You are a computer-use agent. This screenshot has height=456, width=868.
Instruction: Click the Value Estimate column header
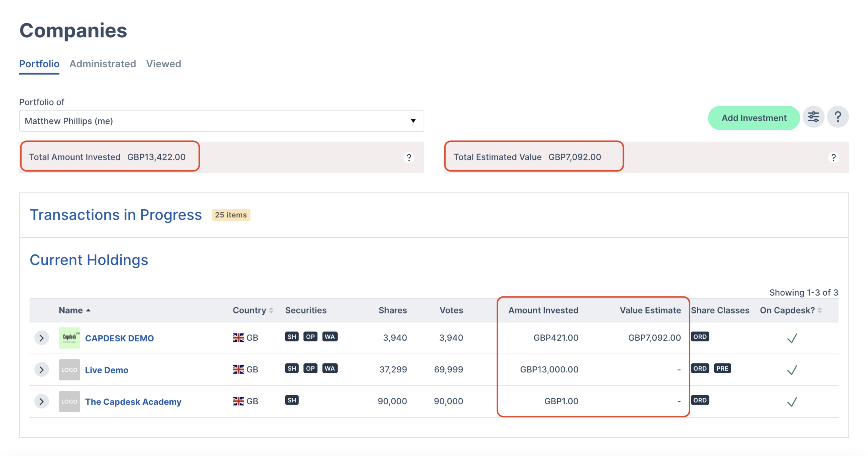coord(650,310)
